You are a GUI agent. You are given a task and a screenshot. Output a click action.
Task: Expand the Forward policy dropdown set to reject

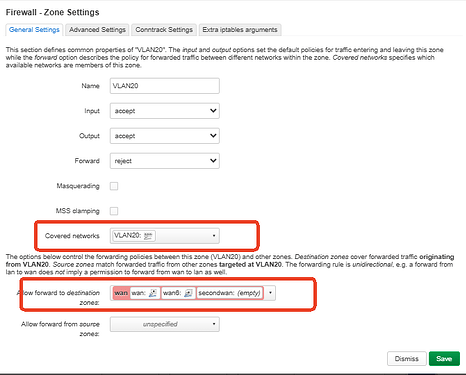pyautogui.click(x=165, y=161)
